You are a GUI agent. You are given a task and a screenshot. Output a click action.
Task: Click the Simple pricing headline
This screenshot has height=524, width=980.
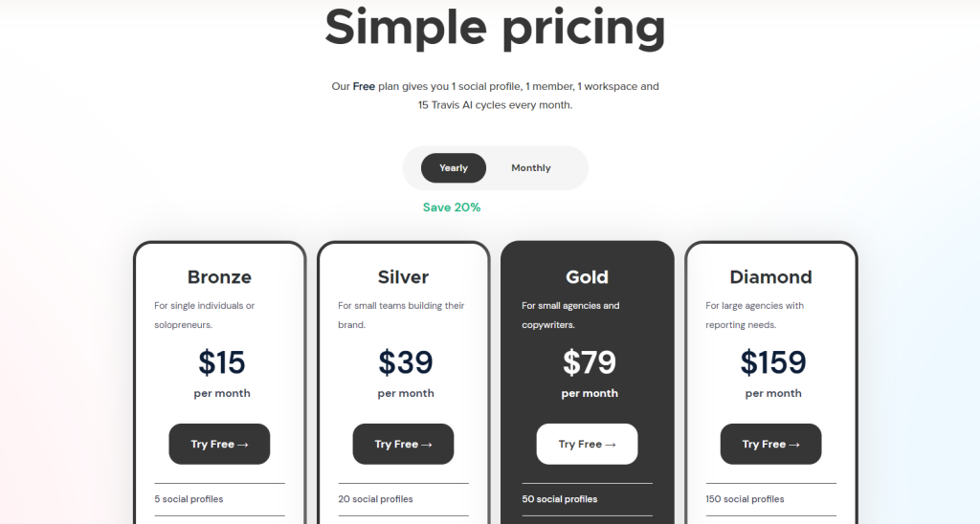tap(494, 27)
